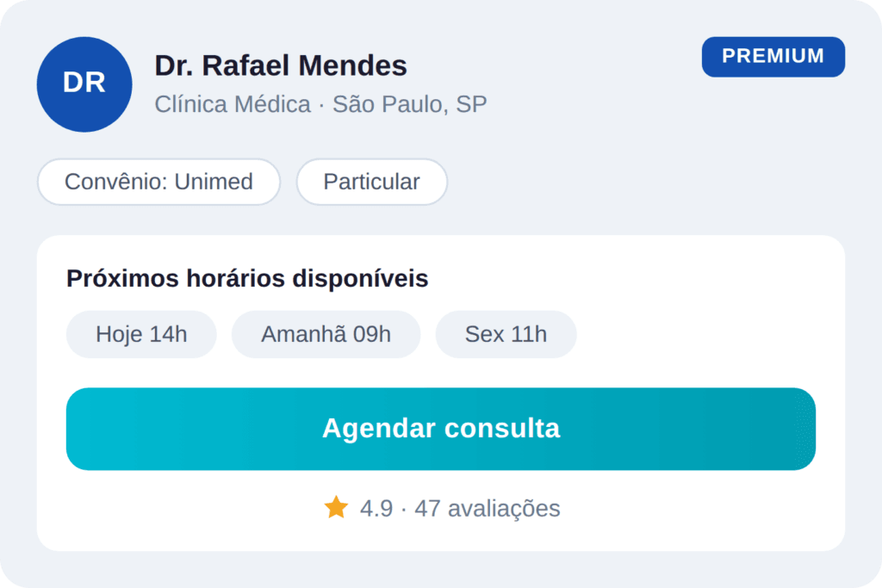This screenshot has width=882, height=588.
Task: Choose the Hoje 14h time slot
Action: (140, 334)
